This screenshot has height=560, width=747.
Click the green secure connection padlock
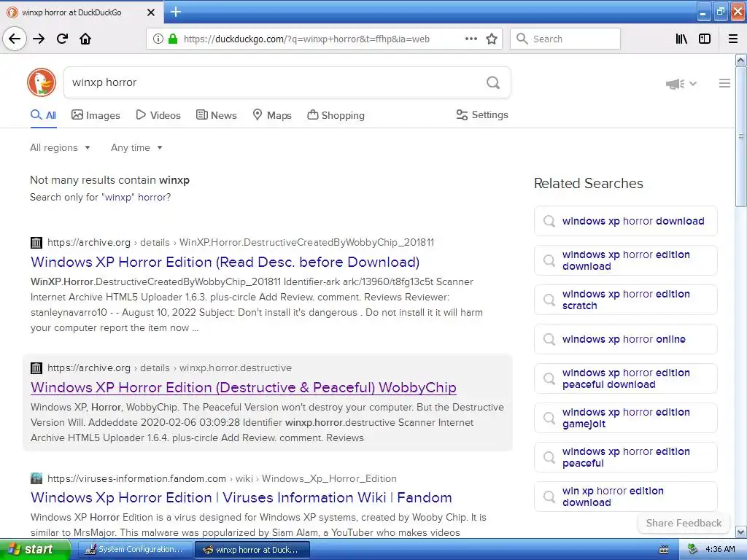[x=173, y=39]
